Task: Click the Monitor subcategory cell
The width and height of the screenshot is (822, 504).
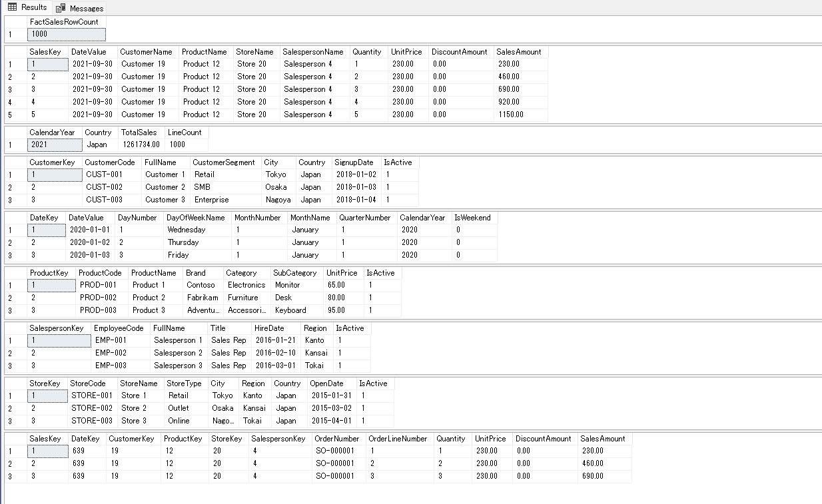Action: tap(296, 285)
